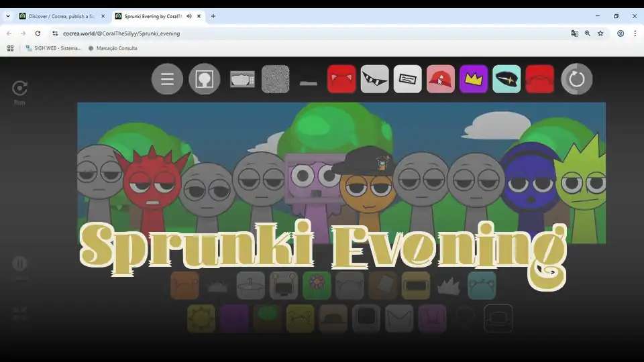Select the teal face icon in bottom tray

click(482, 286)
